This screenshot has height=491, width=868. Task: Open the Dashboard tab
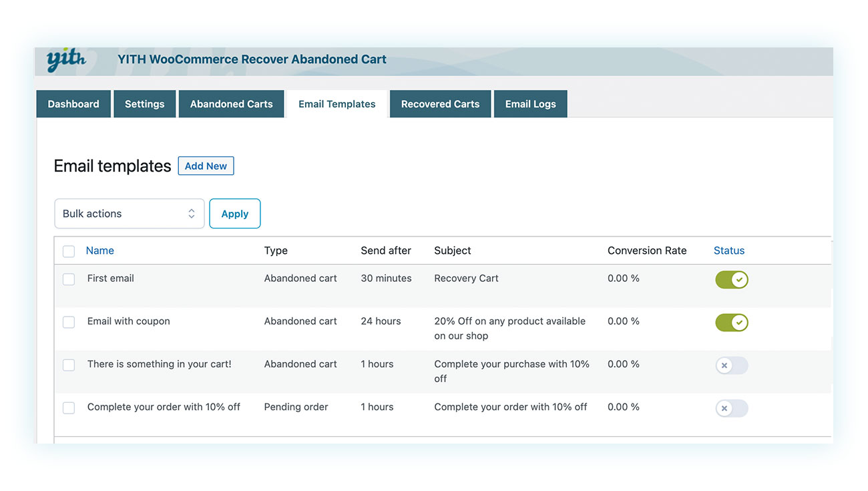point(73,104)
